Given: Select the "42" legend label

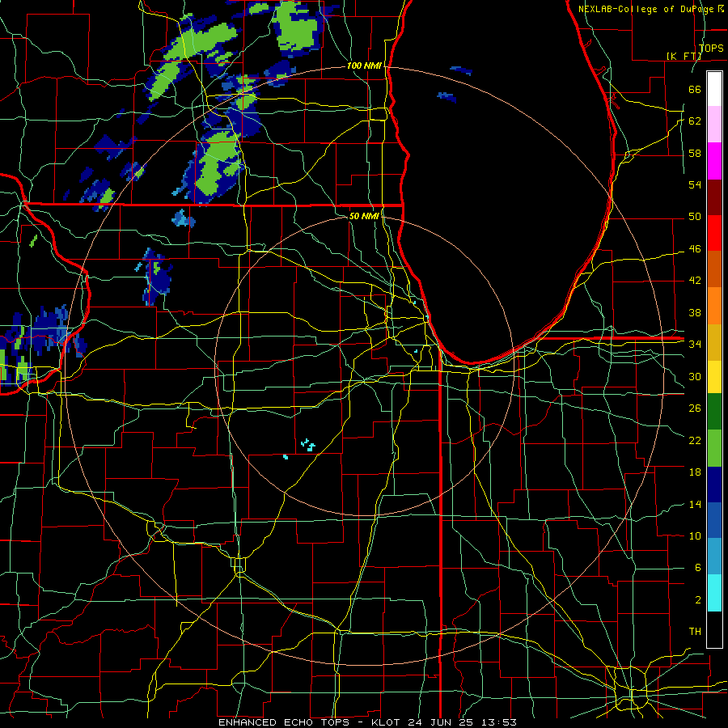Looking at the screenshot, I should pos(695,281).
